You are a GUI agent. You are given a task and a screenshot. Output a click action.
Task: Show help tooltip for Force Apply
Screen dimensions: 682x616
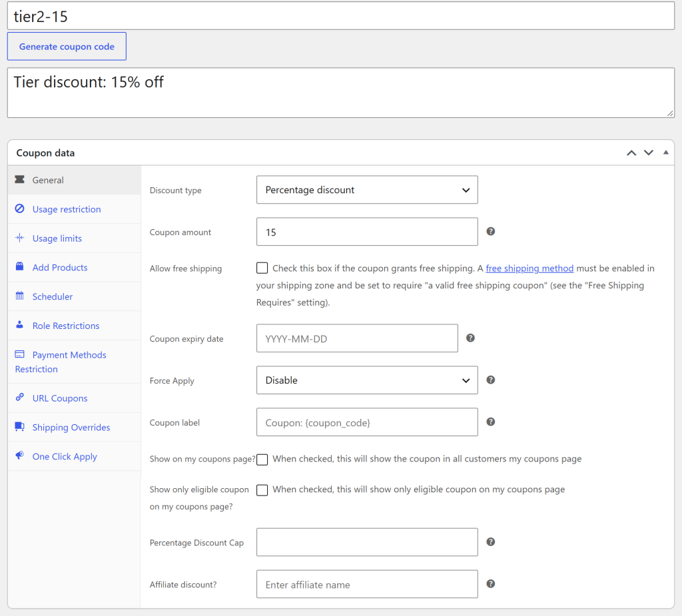coord(491,380)
